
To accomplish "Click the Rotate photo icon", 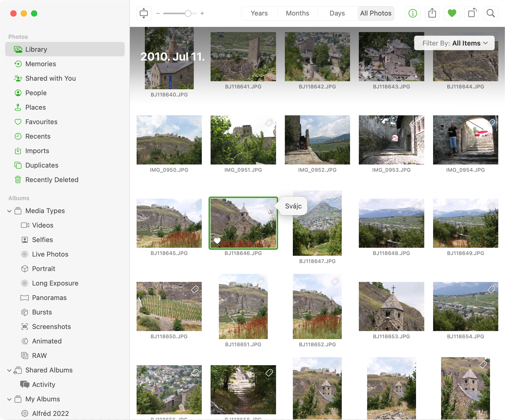I will click(472, 13).
